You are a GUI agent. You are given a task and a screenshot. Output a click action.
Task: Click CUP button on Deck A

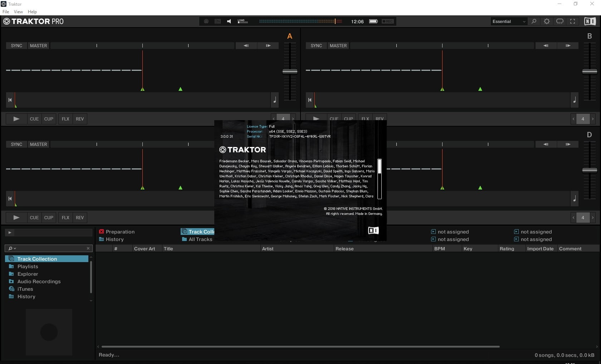click(49, 119)
